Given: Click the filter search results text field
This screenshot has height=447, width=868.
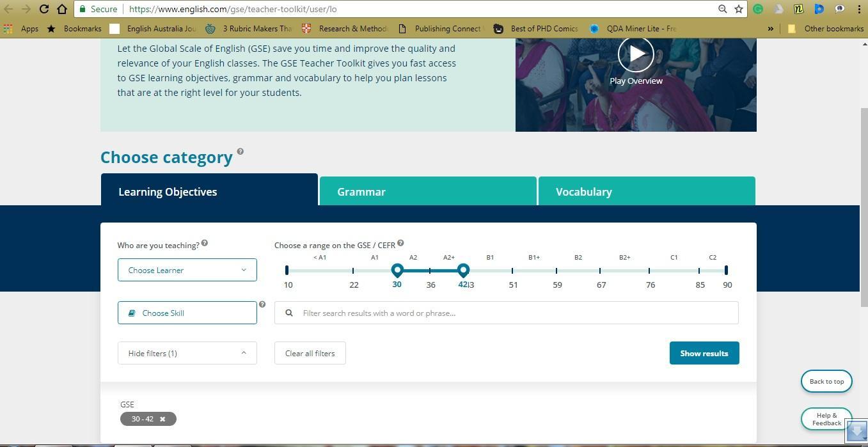Looking at the screenshot, I should click(x=512, y=313).
